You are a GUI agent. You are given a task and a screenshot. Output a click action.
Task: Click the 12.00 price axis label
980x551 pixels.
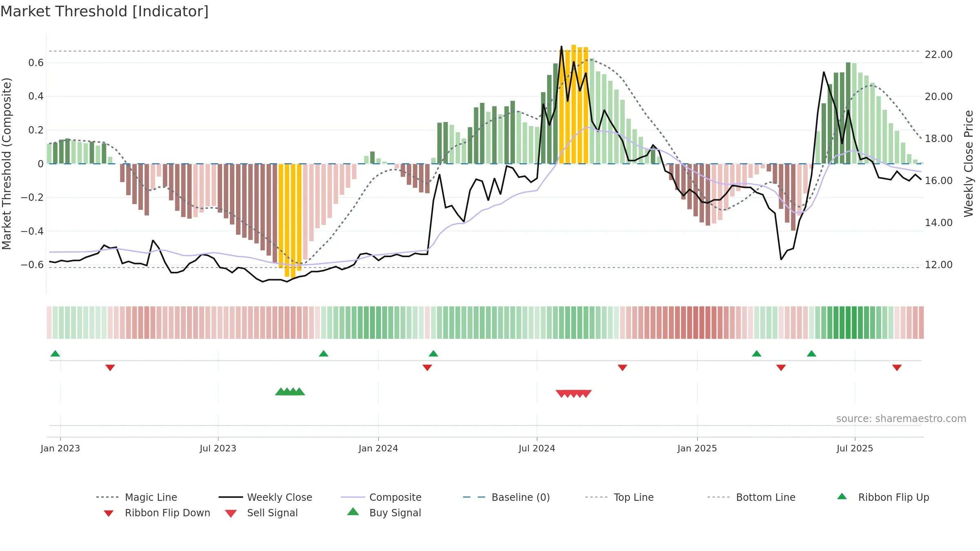[x=939, y=265]
